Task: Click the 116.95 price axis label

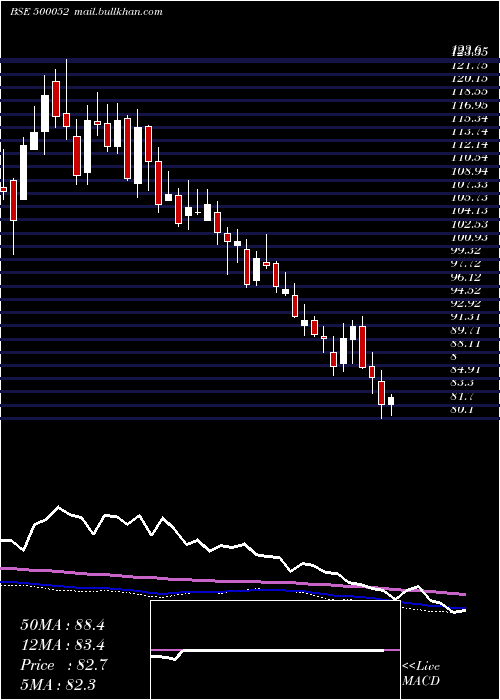Action: 468,105
